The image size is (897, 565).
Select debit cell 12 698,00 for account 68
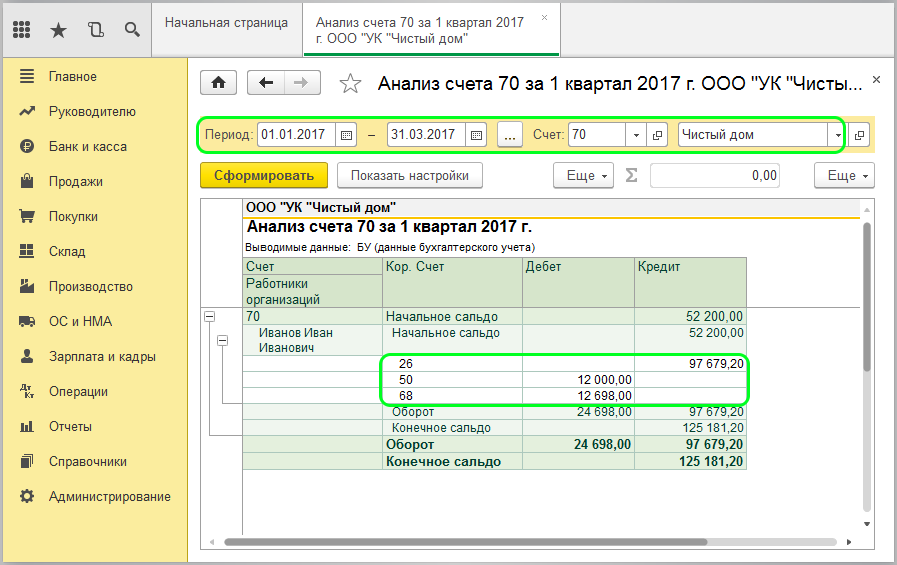coord(578,396)
